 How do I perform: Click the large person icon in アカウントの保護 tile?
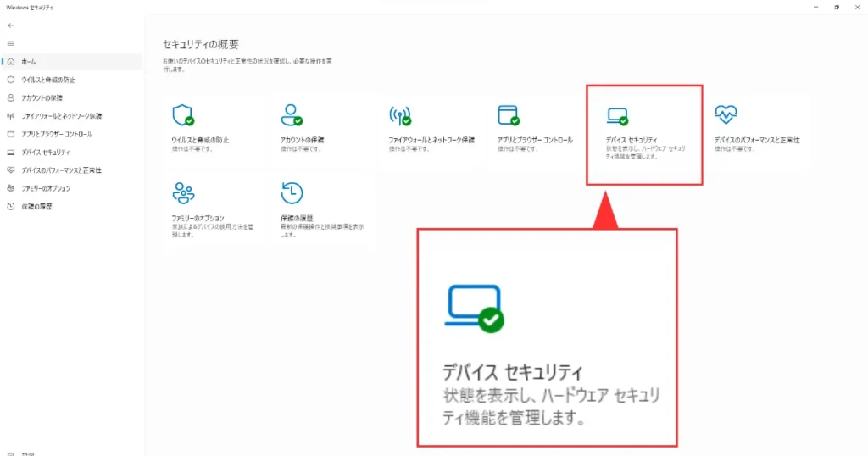pyautogui.click(x=292, y=115)
